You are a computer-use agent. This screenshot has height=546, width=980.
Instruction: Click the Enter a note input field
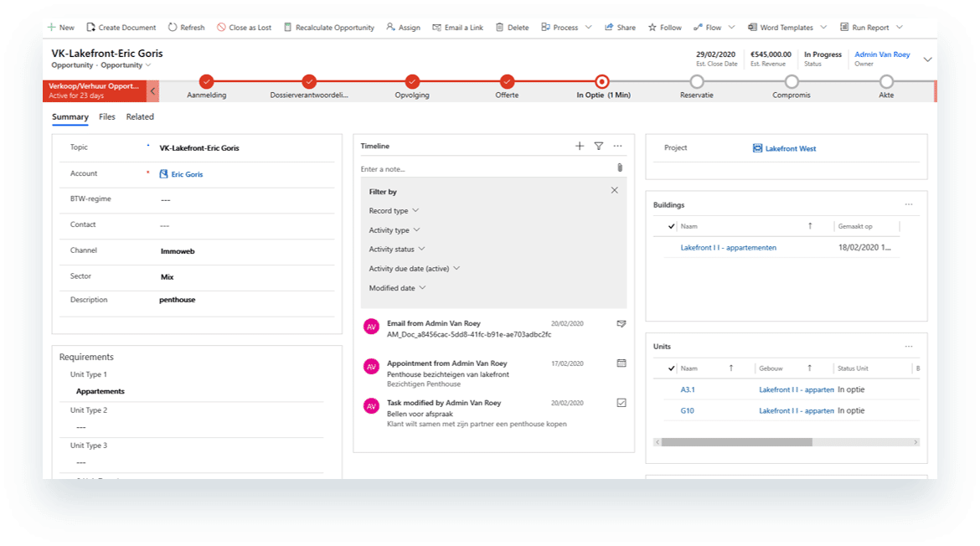click(x=487, y=169)
